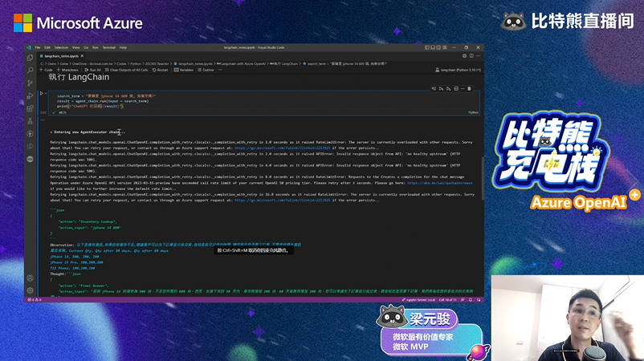Viewport: 644px width, 361px height.
Task: Expand the run cell options arrow
Action: [x=46, y=94]
